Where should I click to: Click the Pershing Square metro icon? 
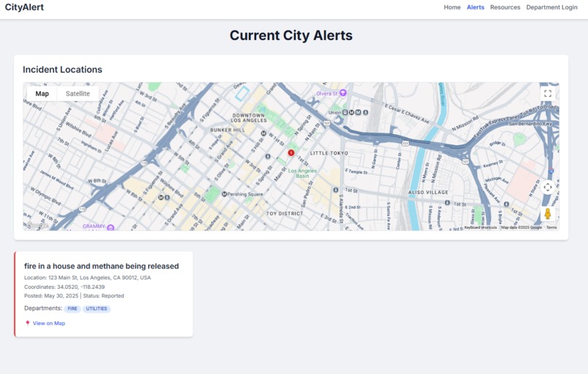[224, 194]
